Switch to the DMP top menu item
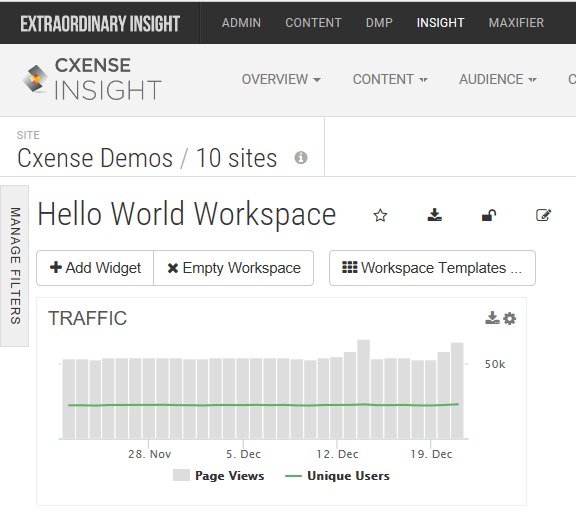 click(379, 23)
